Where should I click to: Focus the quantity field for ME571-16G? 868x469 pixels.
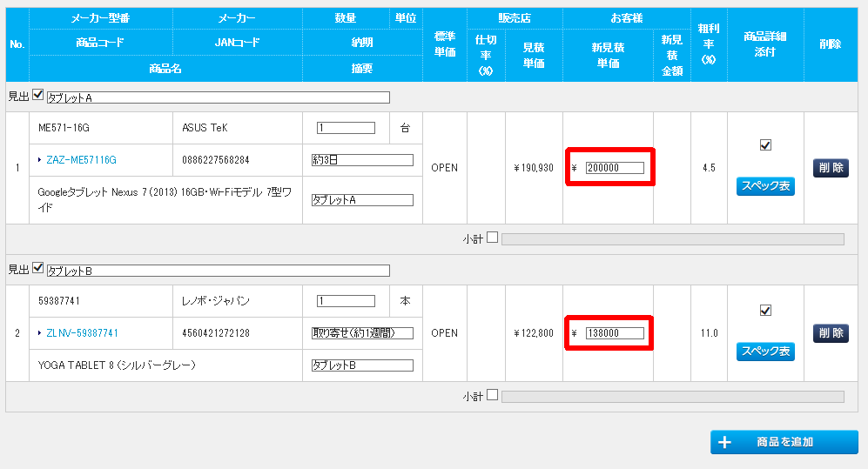click(346, 128)
